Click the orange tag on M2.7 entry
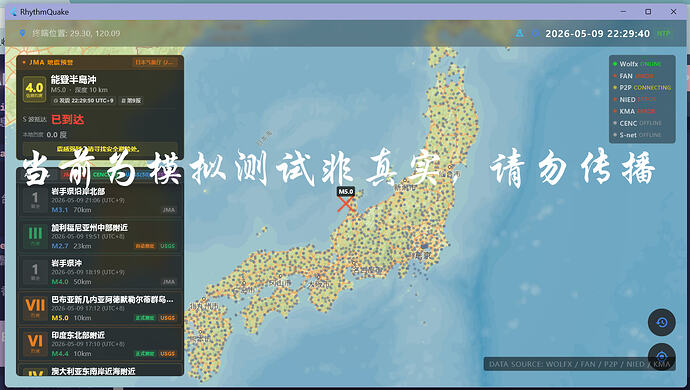Screen dimensions: 690x390 tap(145, 246)
